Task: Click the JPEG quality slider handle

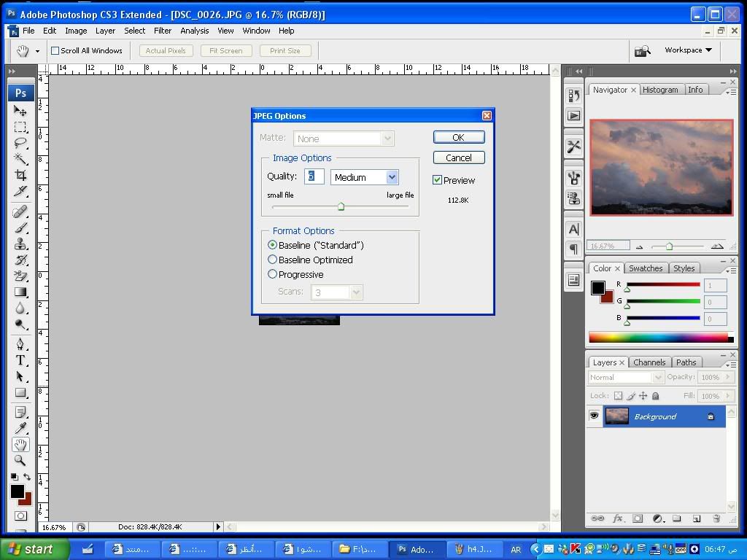Action: [x=341, y=207]
